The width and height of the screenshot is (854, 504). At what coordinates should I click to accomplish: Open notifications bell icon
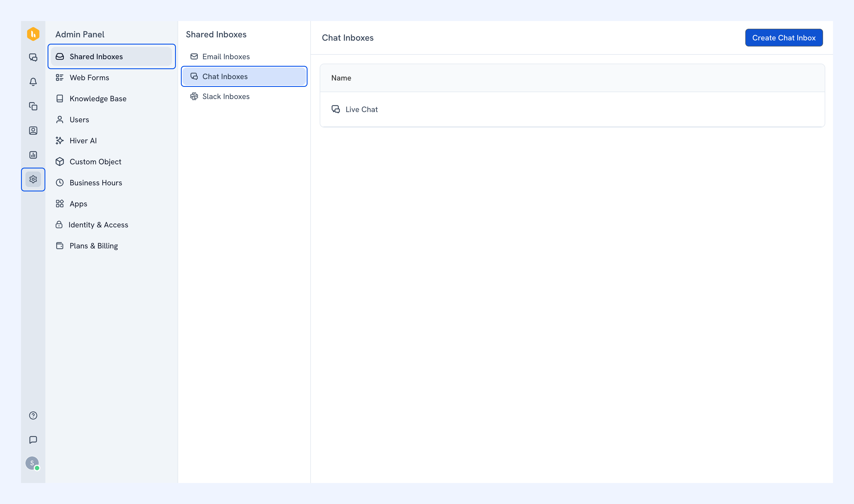(x=33, y=82)
